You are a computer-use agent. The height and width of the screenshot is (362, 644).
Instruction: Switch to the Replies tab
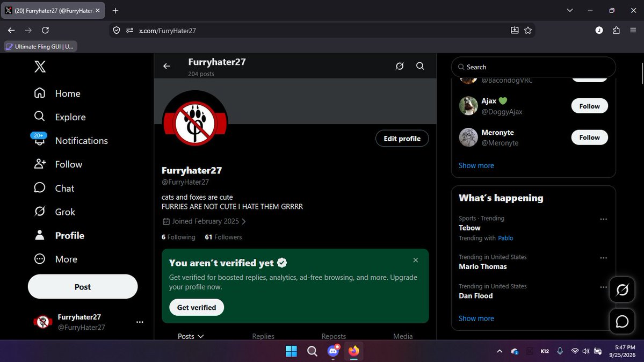coord(263,336)
